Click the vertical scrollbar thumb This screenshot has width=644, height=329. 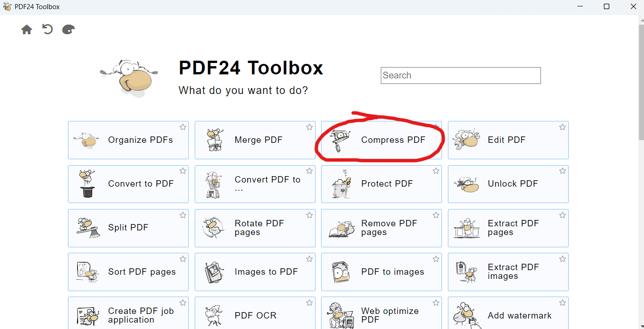[x=641, y=82]
